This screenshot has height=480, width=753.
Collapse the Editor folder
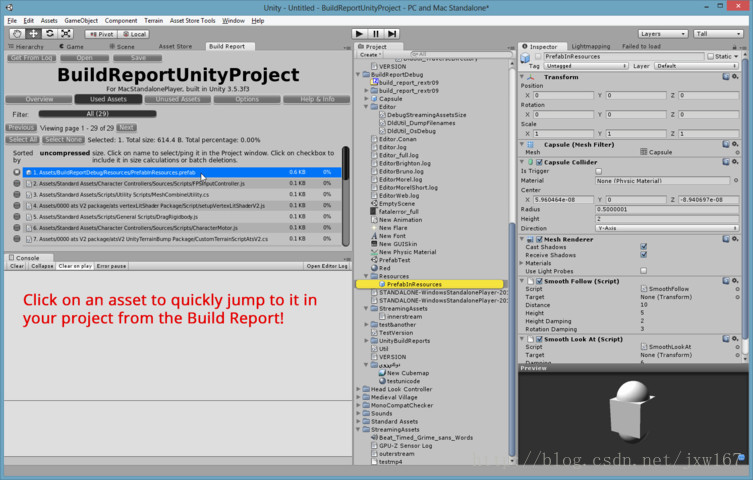(366, 107)
